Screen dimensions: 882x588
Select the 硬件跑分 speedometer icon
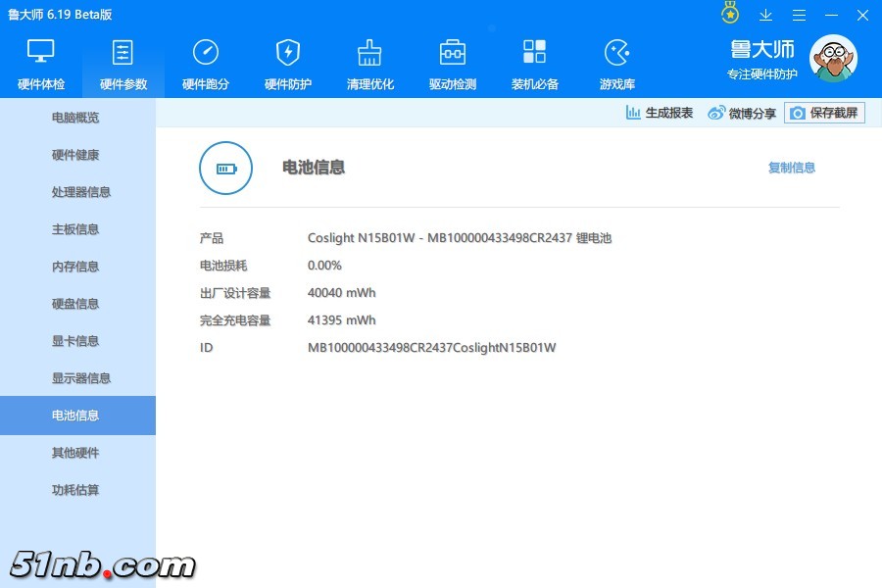point(206,53)
